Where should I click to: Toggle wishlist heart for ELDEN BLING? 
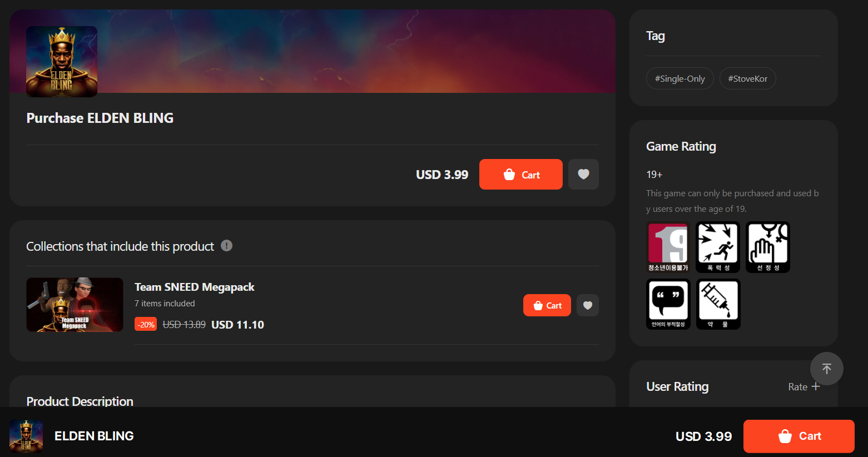(583, 175)
